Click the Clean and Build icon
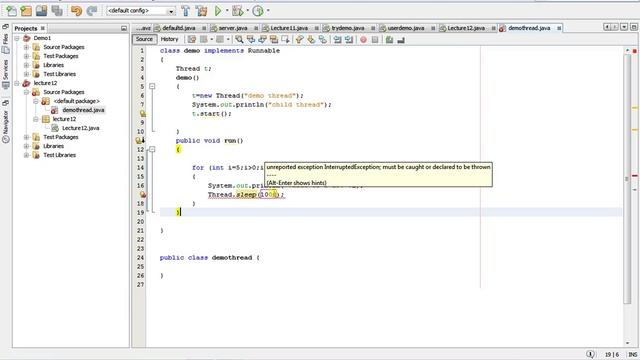Screen dimensions: 640x360 (202, 11)
